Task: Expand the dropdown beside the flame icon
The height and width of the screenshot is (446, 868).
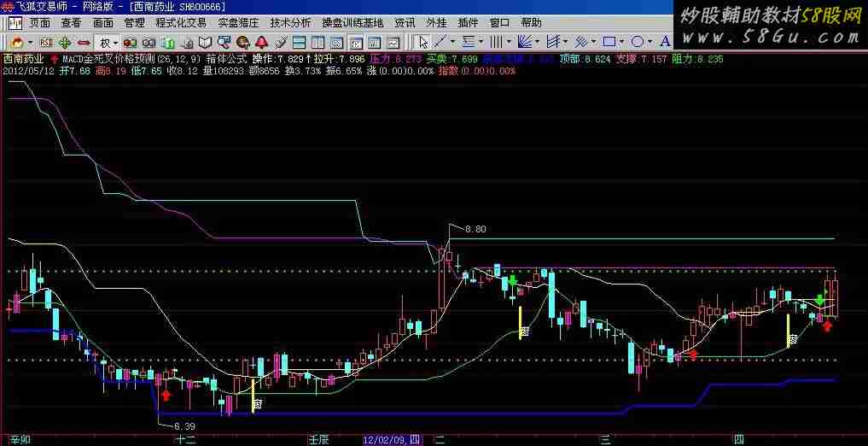Action: (30, 43)
